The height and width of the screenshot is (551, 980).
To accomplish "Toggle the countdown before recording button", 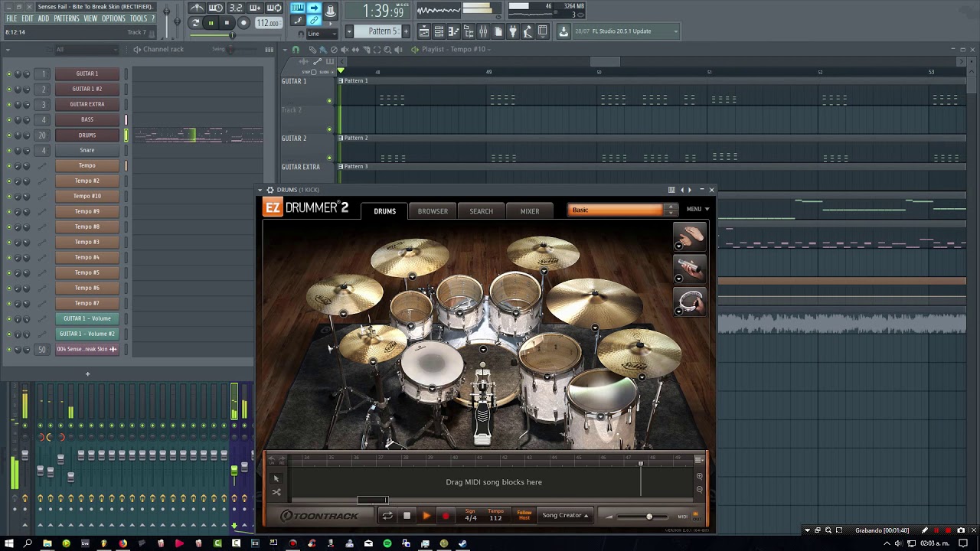I will [235, 8].
